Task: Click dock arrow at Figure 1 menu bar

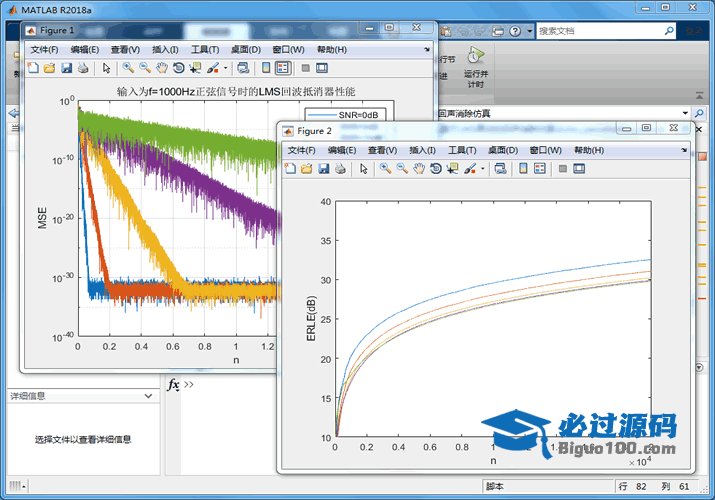Action: (x=427, y=50)
